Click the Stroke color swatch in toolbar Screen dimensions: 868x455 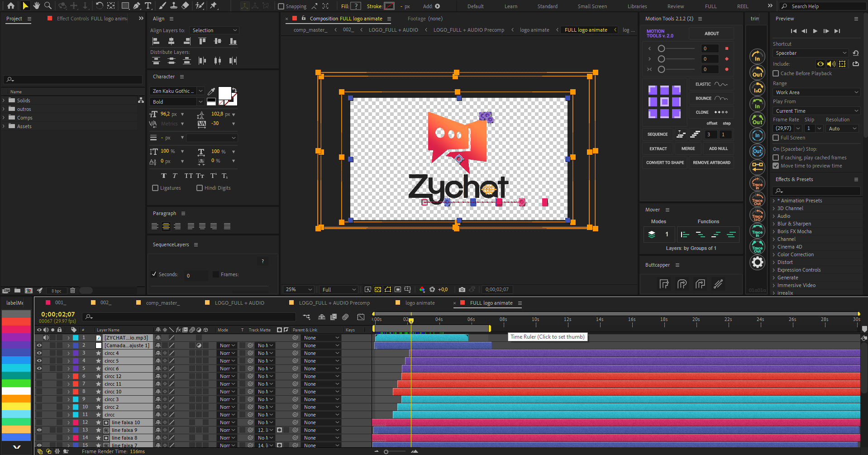(x=389, y=6)
